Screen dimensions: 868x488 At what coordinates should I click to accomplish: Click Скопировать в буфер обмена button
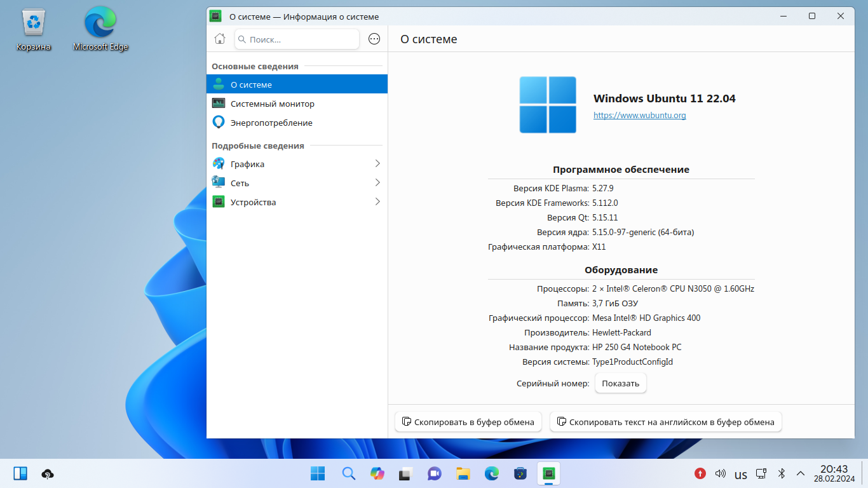(468, 422)
